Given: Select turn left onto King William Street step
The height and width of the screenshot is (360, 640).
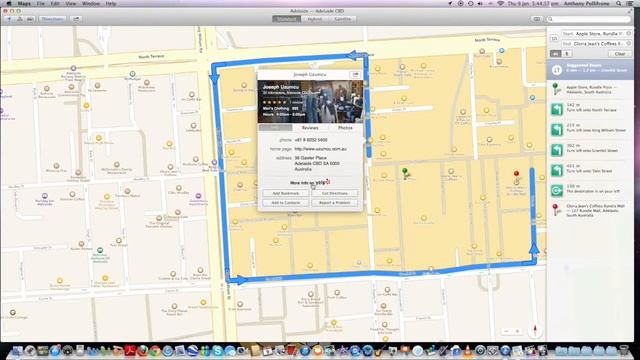Looking at the screenshot, I should point(590,129).
